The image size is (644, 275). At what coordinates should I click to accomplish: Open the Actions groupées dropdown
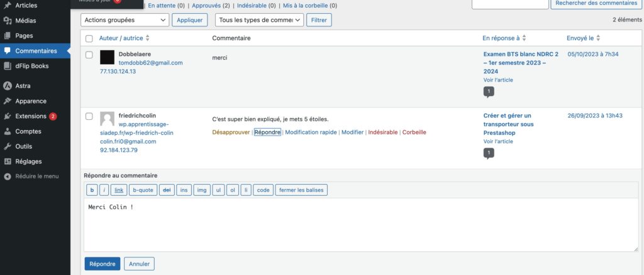(x=125, y=19)
